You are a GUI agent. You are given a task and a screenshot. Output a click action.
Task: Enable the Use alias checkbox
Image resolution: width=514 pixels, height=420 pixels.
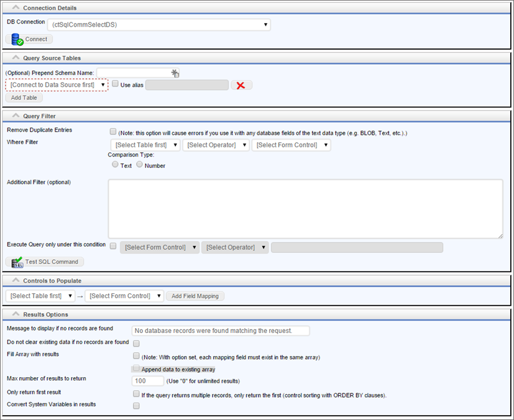(x=116, y=84)
